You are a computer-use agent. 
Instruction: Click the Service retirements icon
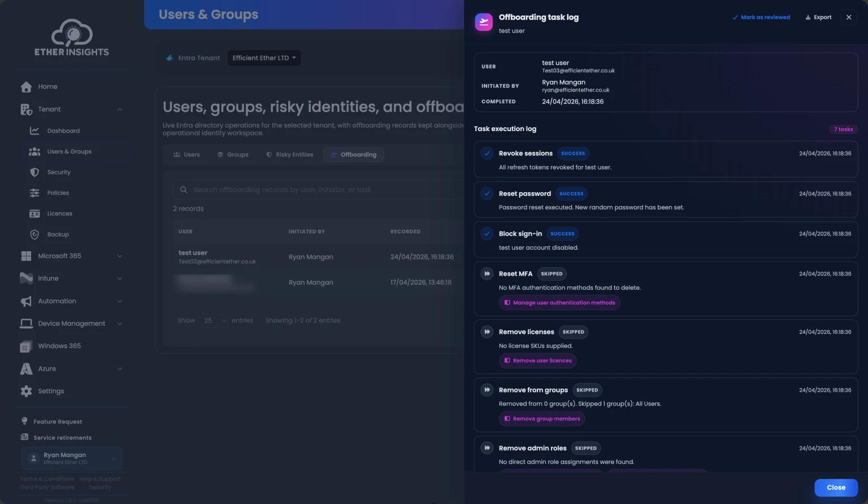[x=24, y=437]
